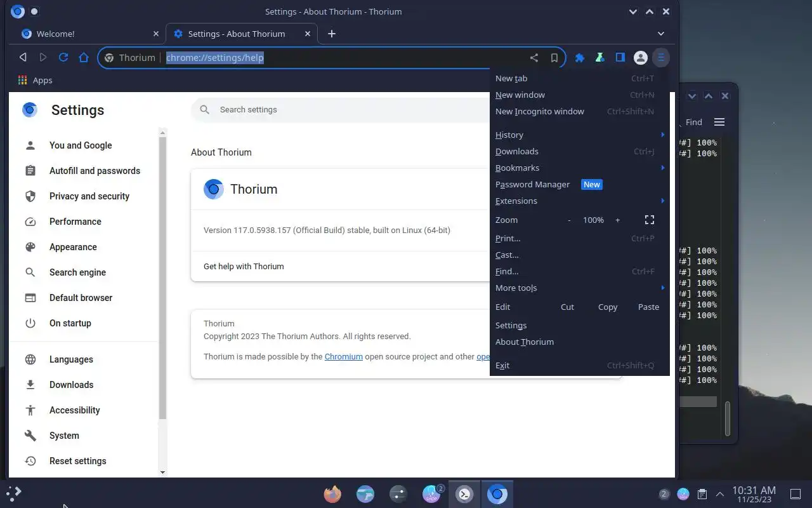
Task: Open the terminal window hamburger menu
Action: pyautogui.click(x=719, y=122)
